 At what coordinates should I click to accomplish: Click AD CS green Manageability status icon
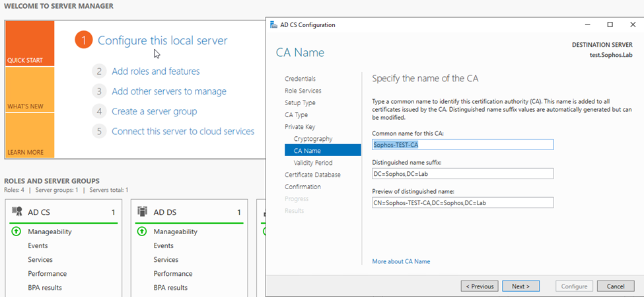click(17, 232)
